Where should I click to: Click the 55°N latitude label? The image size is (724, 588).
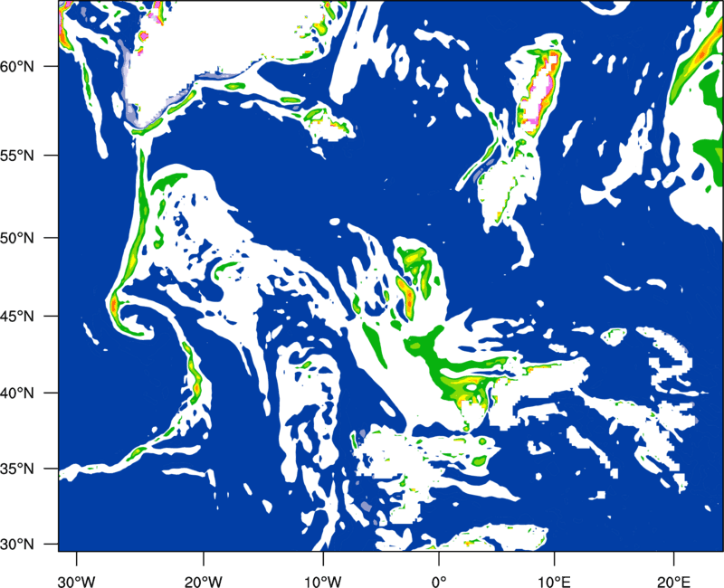pyautogui.click(x=17, y=156)
